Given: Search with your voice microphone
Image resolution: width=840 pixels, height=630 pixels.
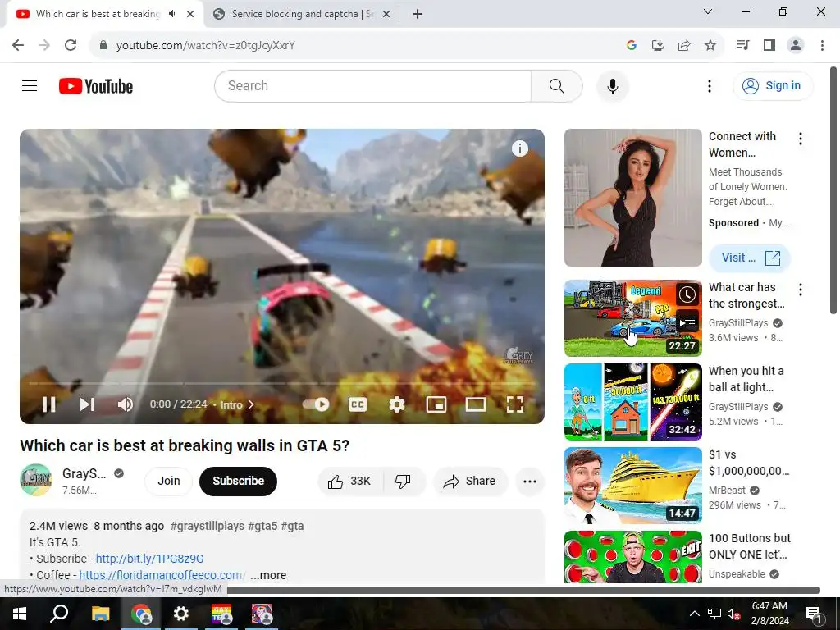Looking at the screenshot, I should (x=612, y=85).
